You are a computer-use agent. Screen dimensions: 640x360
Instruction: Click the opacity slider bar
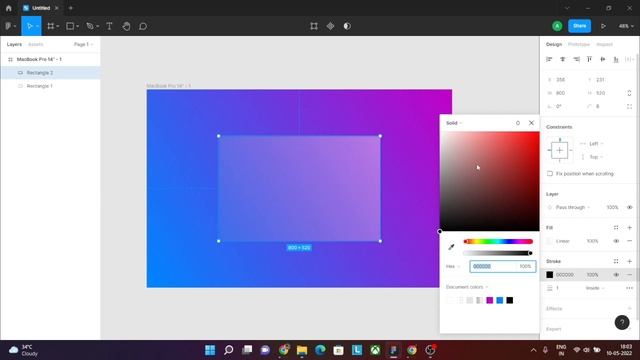click(x=498, y=253)
